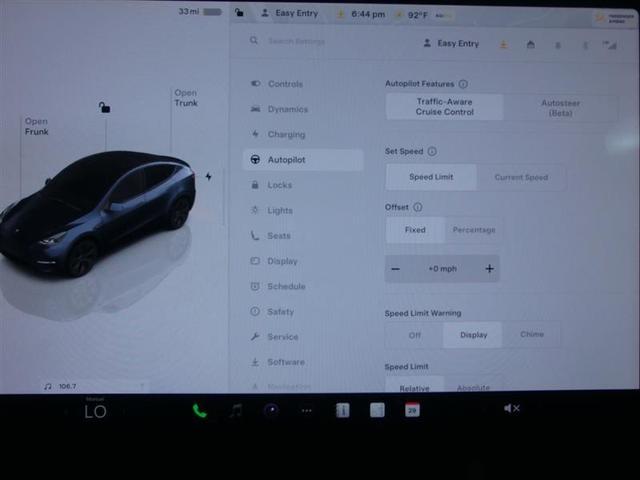Viewport: 640px width, 480px height.
Task: Decrease offset with minus button
Action: (x=396, y=269)
